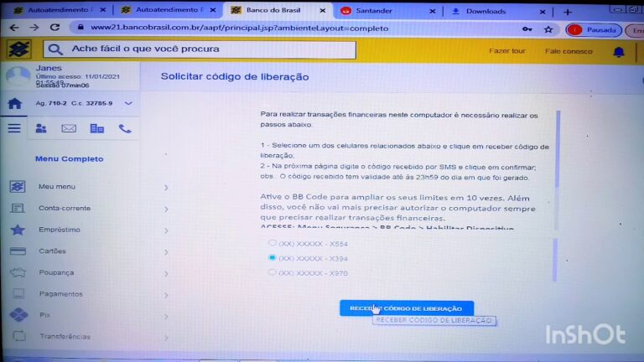Open Pagamentos menu item
The height and width of the screenshot is (362, 644).
61,294
